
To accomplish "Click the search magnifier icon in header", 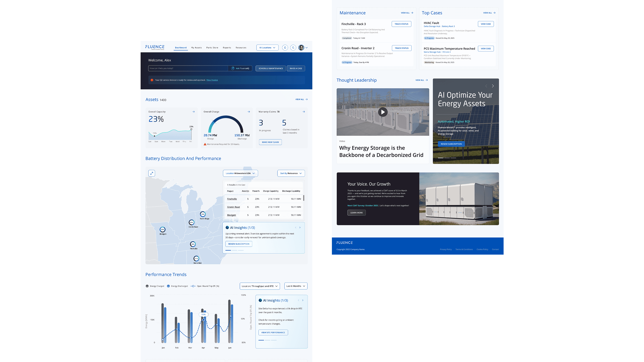I will click(293, 48).
